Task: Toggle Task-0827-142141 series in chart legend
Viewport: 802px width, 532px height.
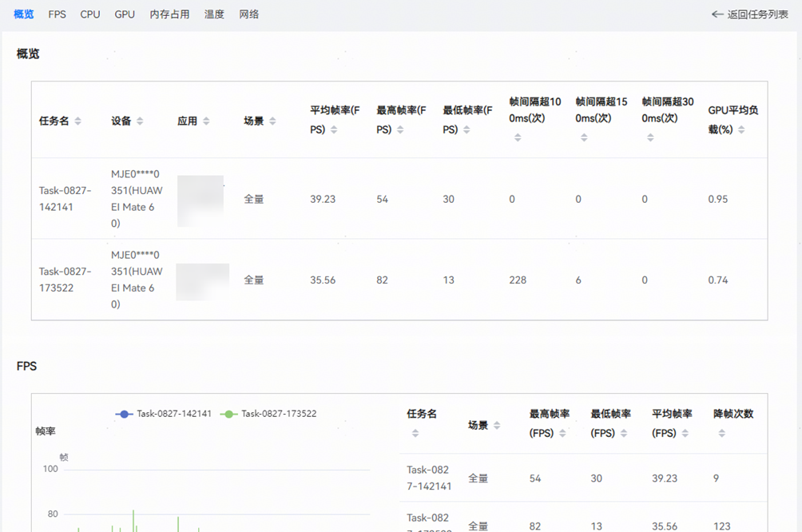Action: [165, 414]
